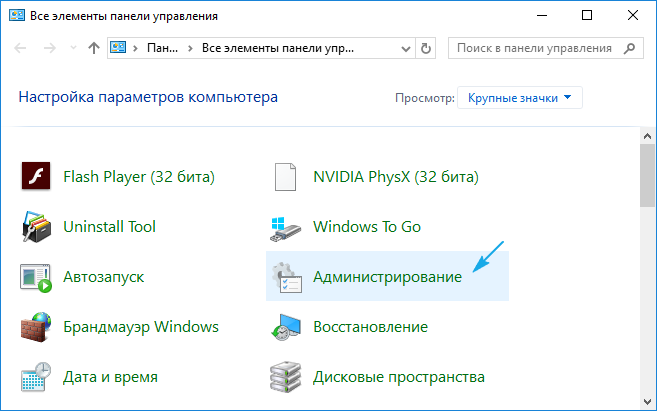The width and height of the screenshot is (657, 411).
Task: Go up one level with the up arrow
Action: tap(93, 48)
